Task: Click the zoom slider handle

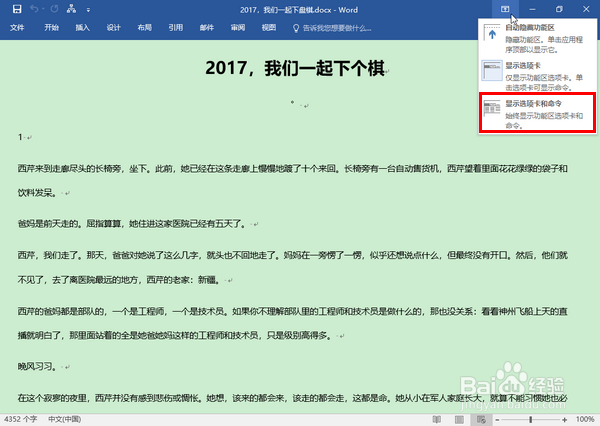Action: pos(531,420)
